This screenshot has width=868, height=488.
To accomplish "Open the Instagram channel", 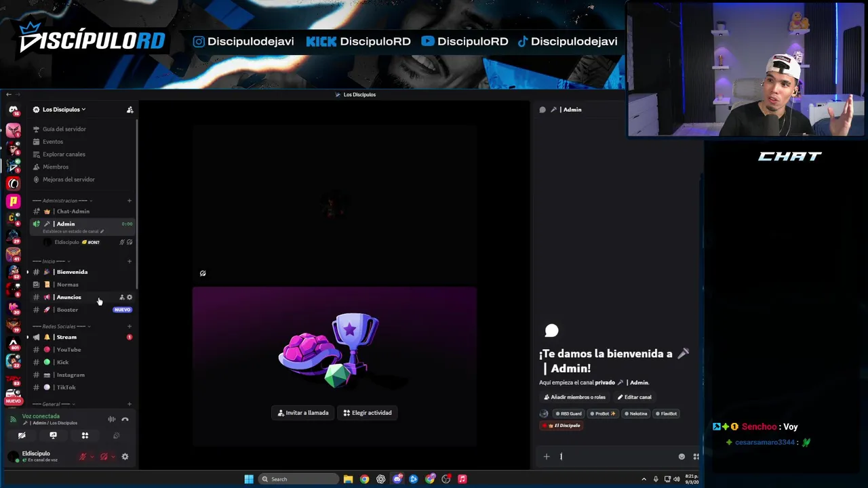I will click(x=71, y=375).
